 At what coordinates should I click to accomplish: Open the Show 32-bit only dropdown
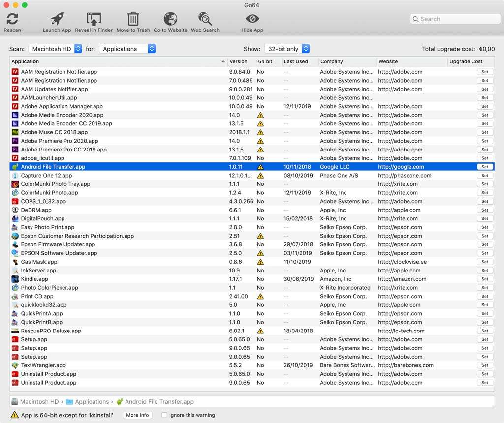coord(287,49)
